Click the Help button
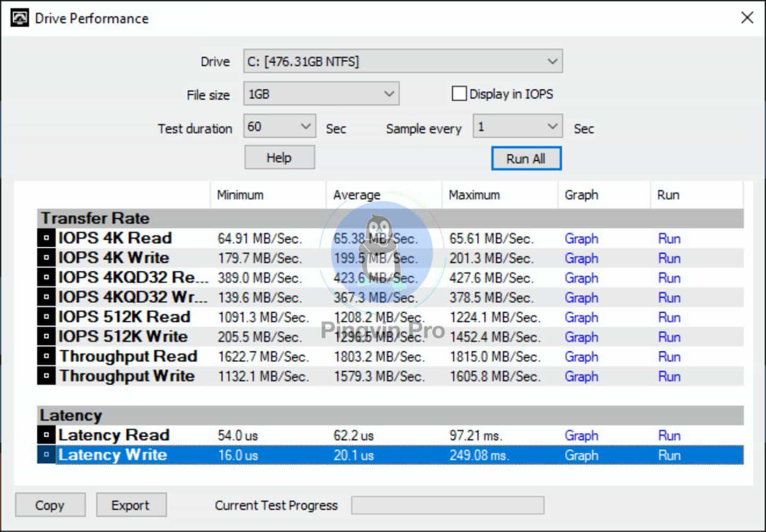Image resolution: width=766 pixels, height=532 pixels. tap(279, 157)
